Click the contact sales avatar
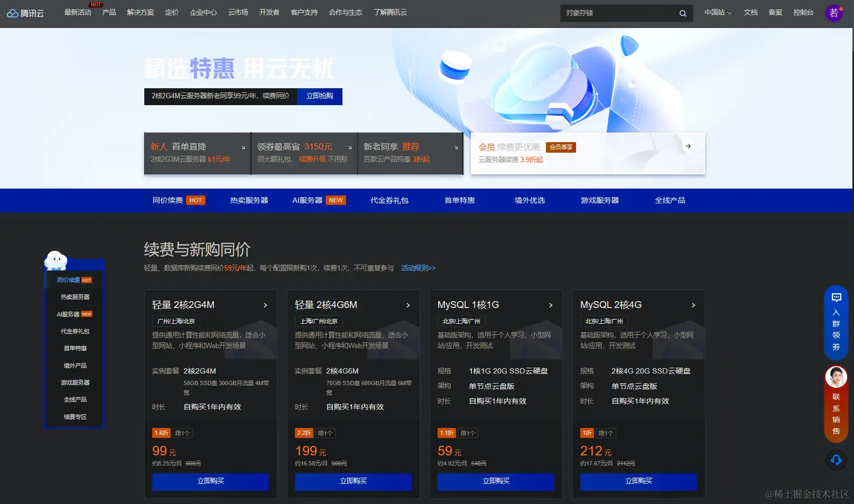Image resolution: width=854 pixels, height=504 pixels. [836, 377]
